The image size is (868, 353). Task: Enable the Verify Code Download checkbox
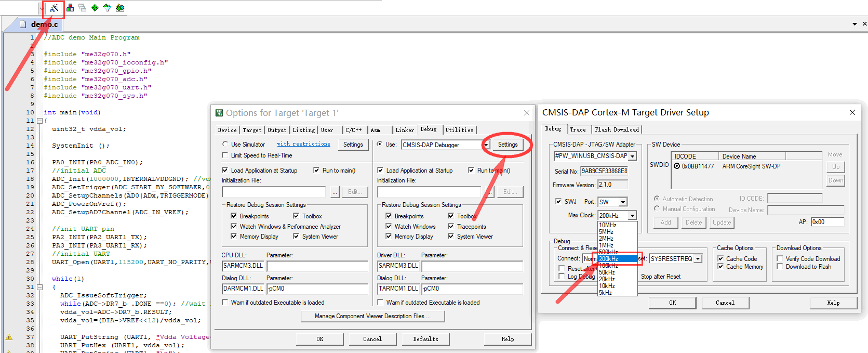click(780, 259)
